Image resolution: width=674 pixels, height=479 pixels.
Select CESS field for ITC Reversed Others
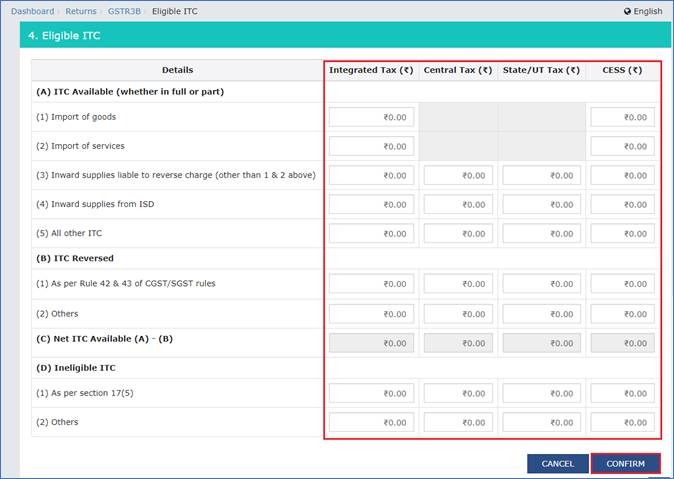[622, 314]
